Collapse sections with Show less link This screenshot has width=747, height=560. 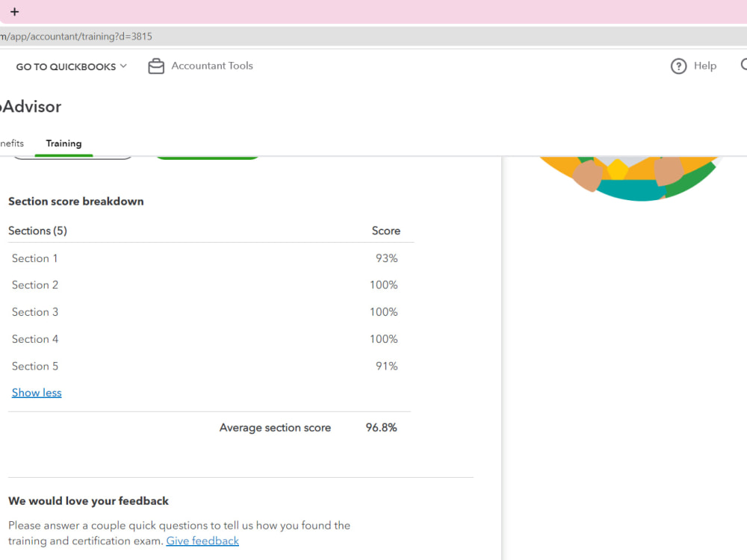(x=37, y=393)
